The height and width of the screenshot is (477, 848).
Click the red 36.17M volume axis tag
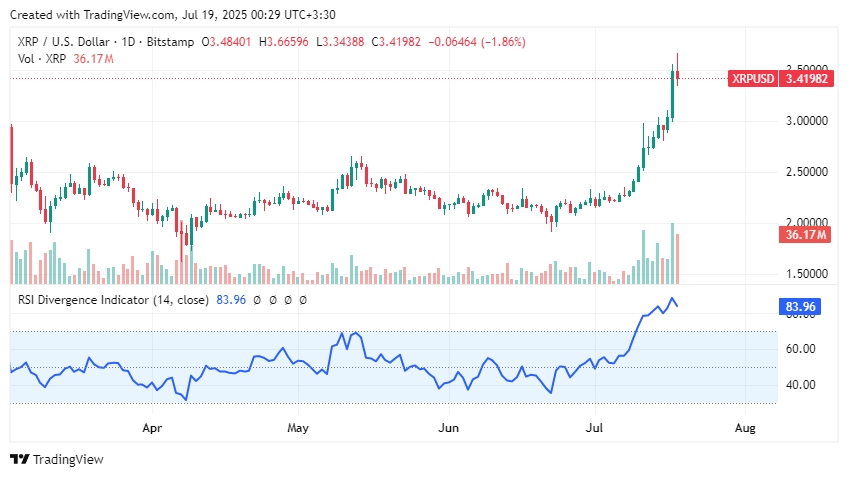click(x=805, y=235)
